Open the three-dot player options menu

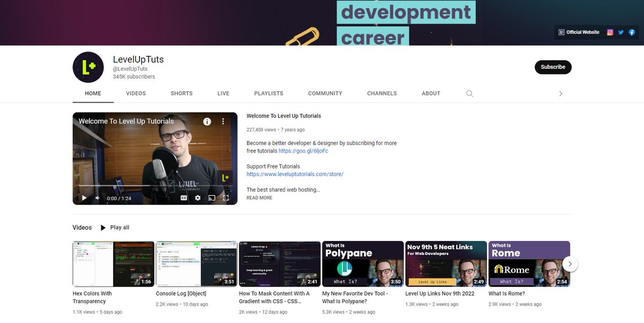click(x=224, y=121)
